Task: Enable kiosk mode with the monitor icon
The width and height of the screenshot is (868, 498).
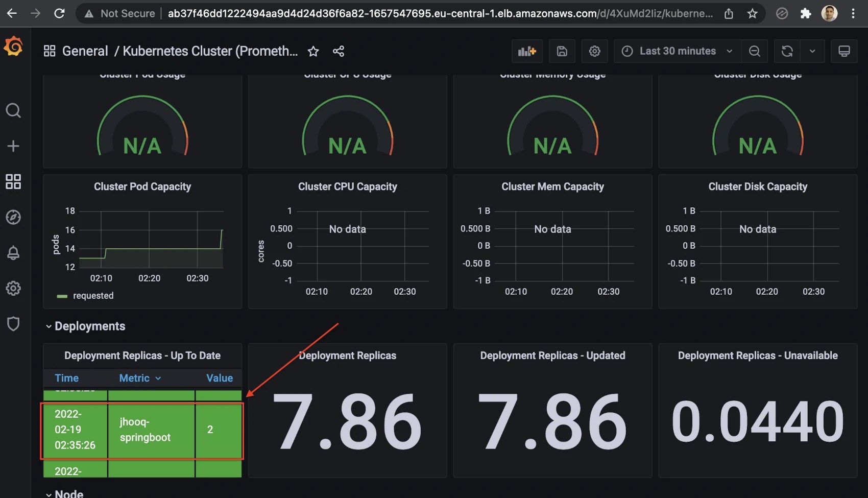Action: pyautogui.click(x=843, y=51)
